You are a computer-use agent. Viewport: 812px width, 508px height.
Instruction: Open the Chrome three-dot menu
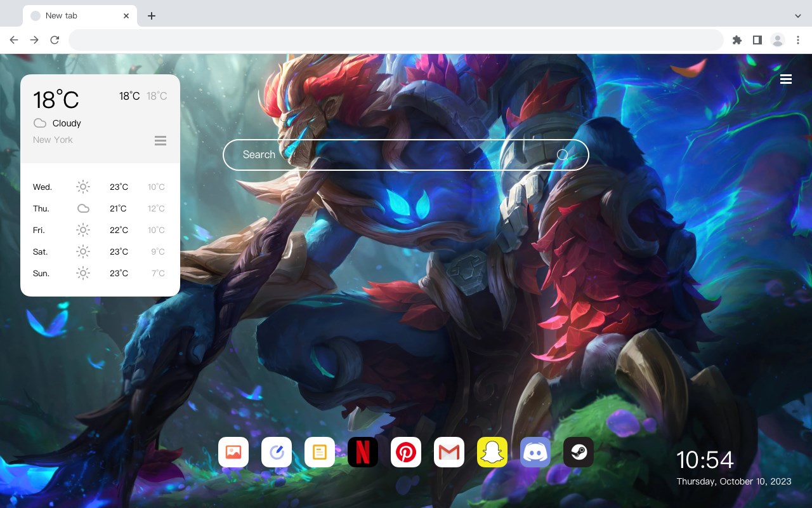(798, 40)
